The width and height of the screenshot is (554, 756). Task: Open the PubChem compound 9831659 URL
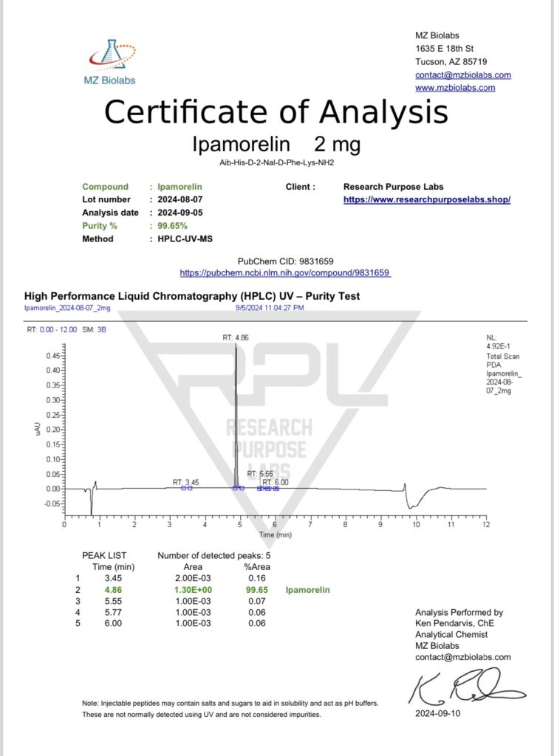tap(284, 273)
